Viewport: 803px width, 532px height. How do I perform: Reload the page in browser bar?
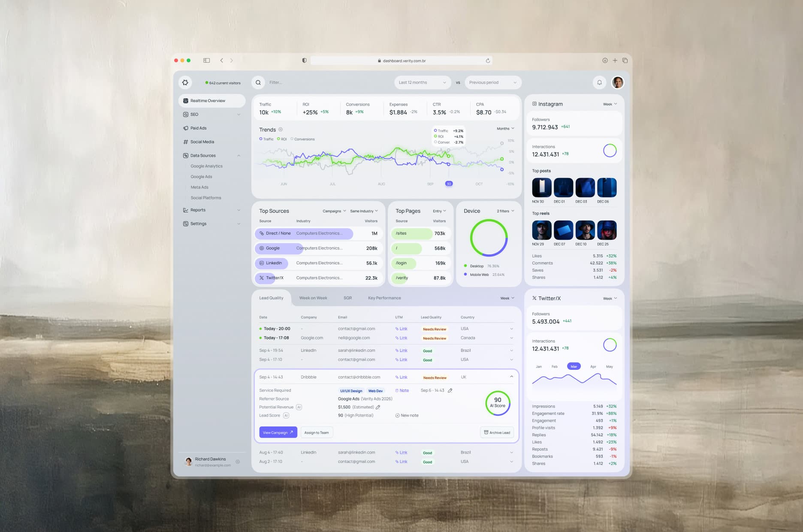(488, 60)
